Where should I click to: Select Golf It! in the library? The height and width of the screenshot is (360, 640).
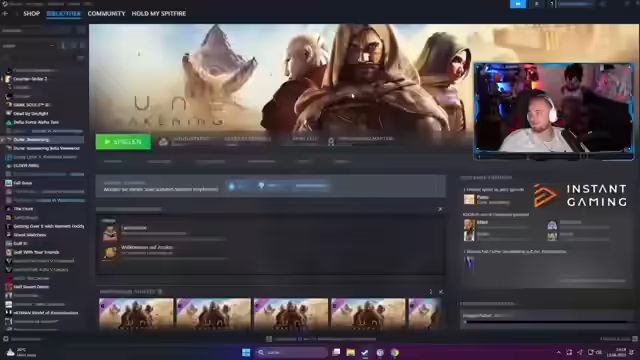click(x=20, y=243)
